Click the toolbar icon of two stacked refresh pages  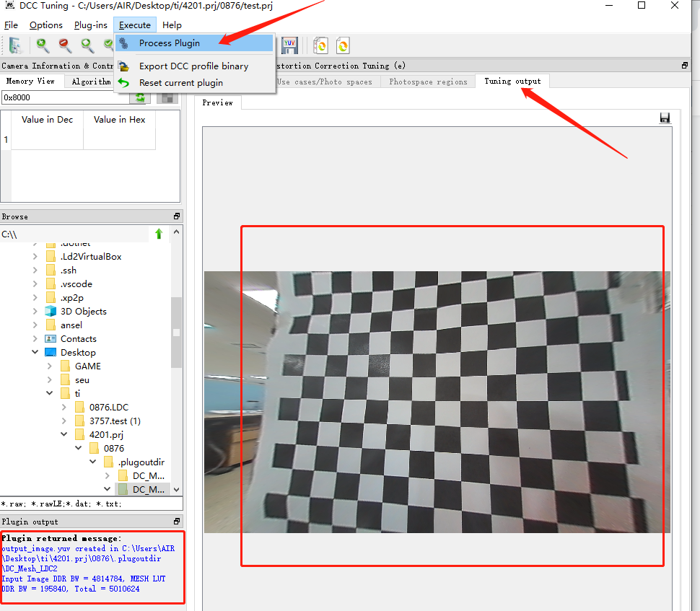[x=320, y=45]
